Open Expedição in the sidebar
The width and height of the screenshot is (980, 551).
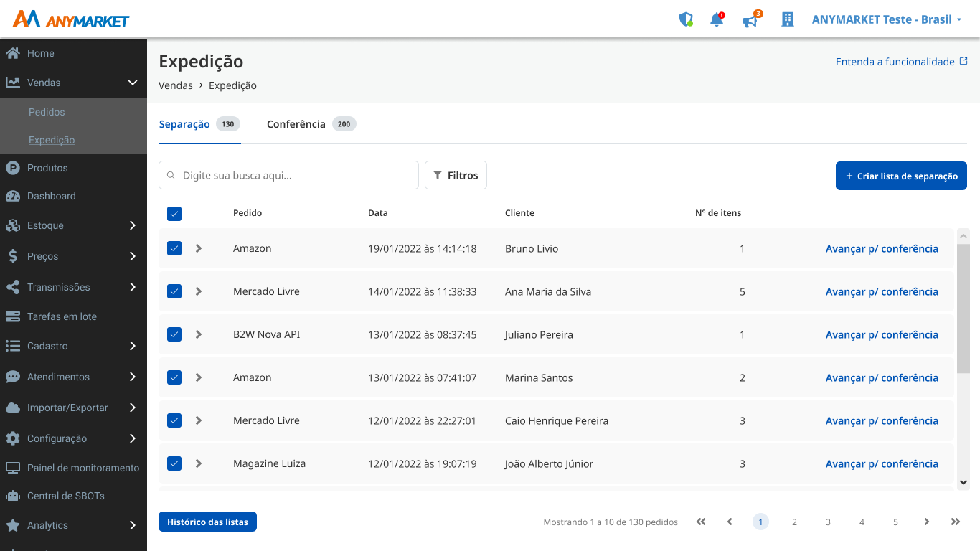(52, 140)
